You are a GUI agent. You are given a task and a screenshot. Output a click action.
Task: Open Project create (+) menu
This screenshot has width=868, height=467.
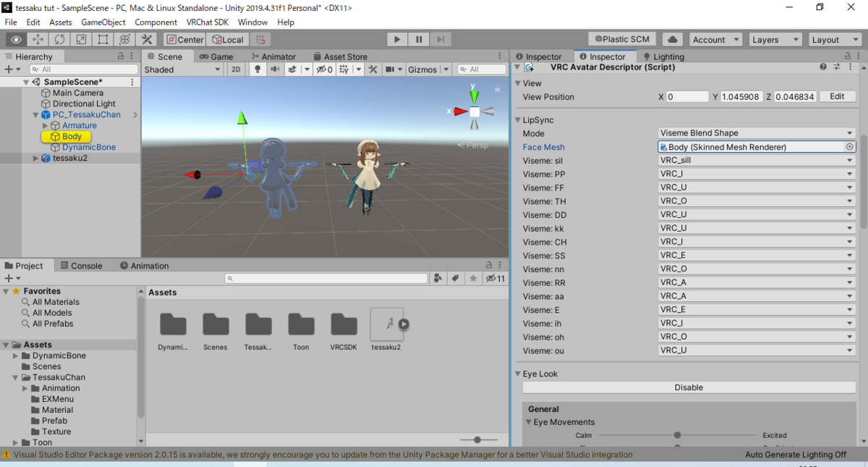point(12,278)
